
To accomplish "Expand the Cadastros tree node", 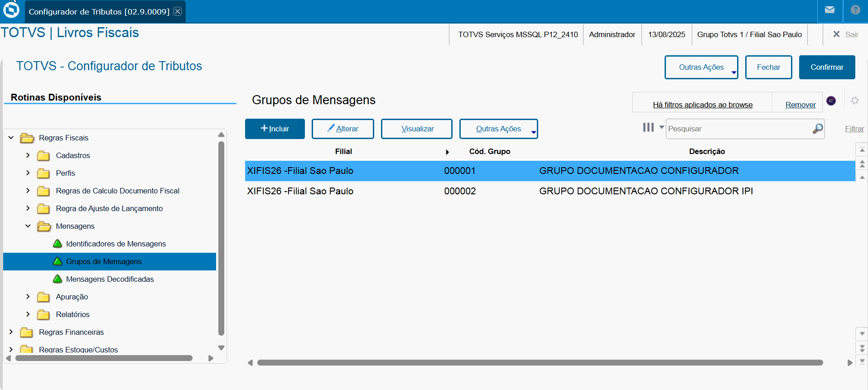I will [28, 155].
